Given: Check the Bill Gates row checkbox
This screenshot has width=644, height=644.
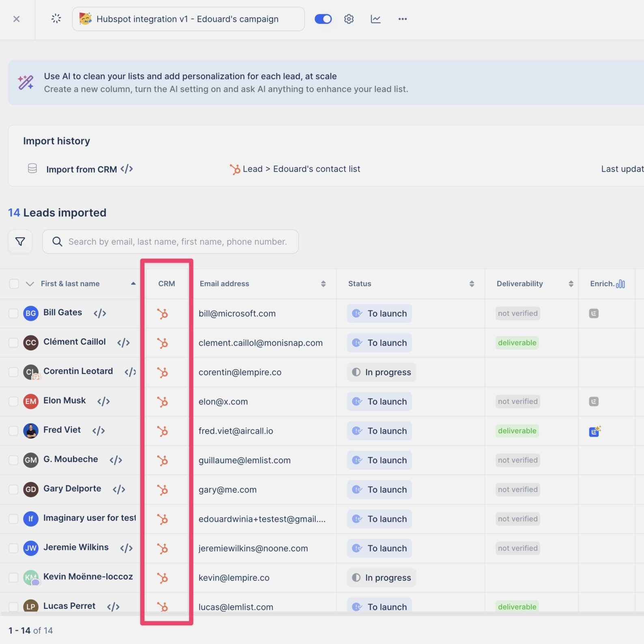Looking at the screenshot, I should (13, 313).
